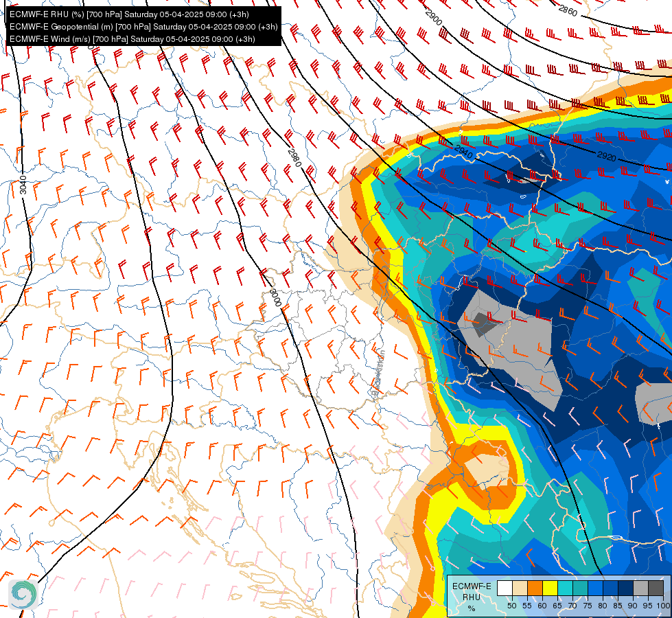Screen dimensions: 672x618
Task: Click the 50 legend tick label
Action: 511,606
